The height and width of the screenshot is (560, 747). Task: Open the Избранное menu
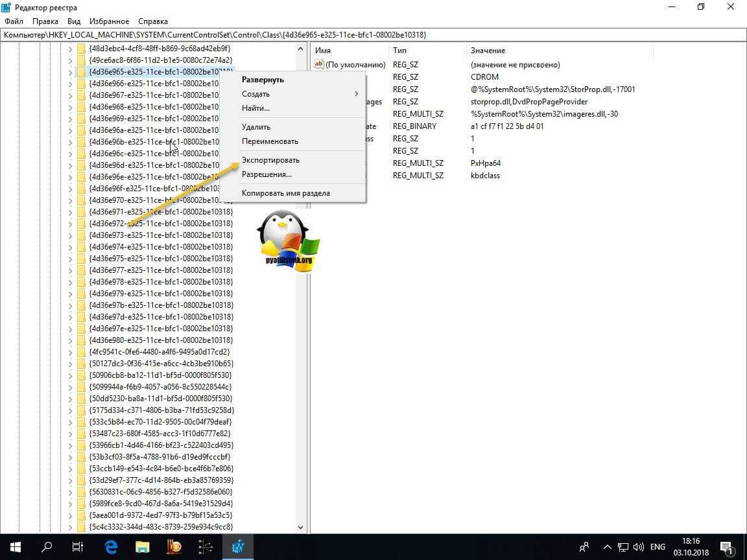pos(110,21)
